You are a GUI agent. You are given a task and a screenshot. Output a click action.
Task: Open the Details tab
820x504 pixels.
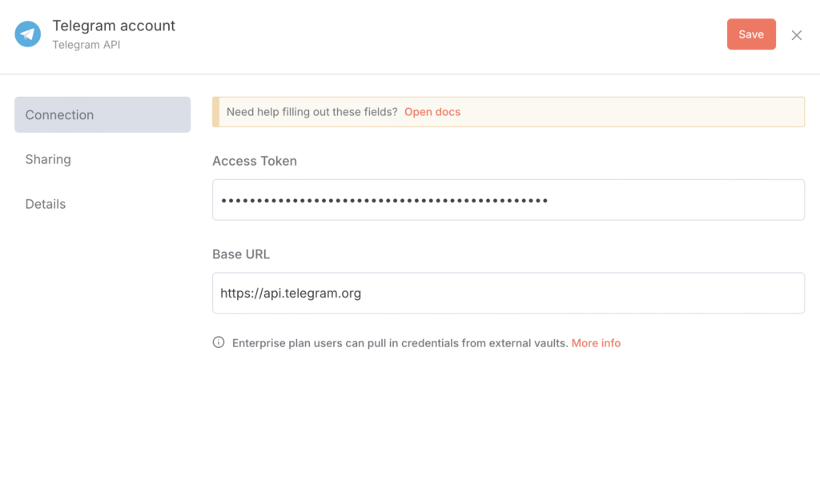pyautogui.click(x=45, y=204)
